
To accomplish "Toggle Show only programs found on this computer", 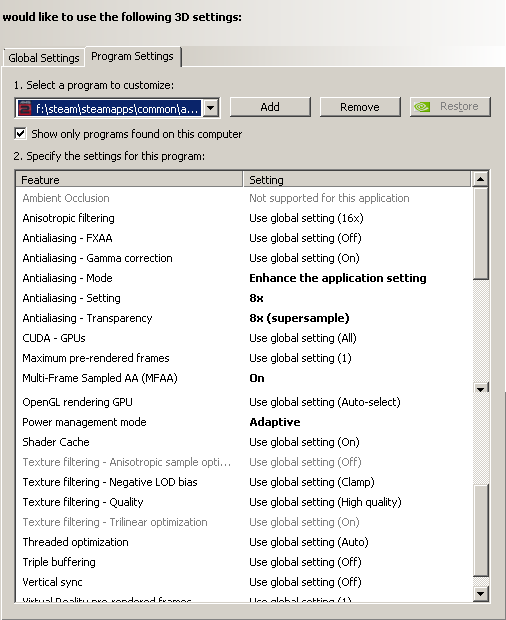I will pyautogui.click(x=21, y=134).
